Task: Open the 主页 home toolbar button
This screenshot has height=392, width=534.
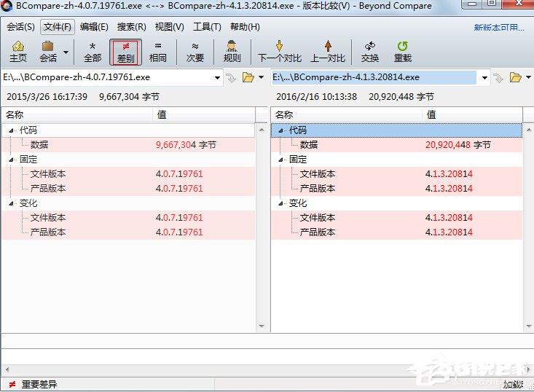Action: tap(17, 52)
